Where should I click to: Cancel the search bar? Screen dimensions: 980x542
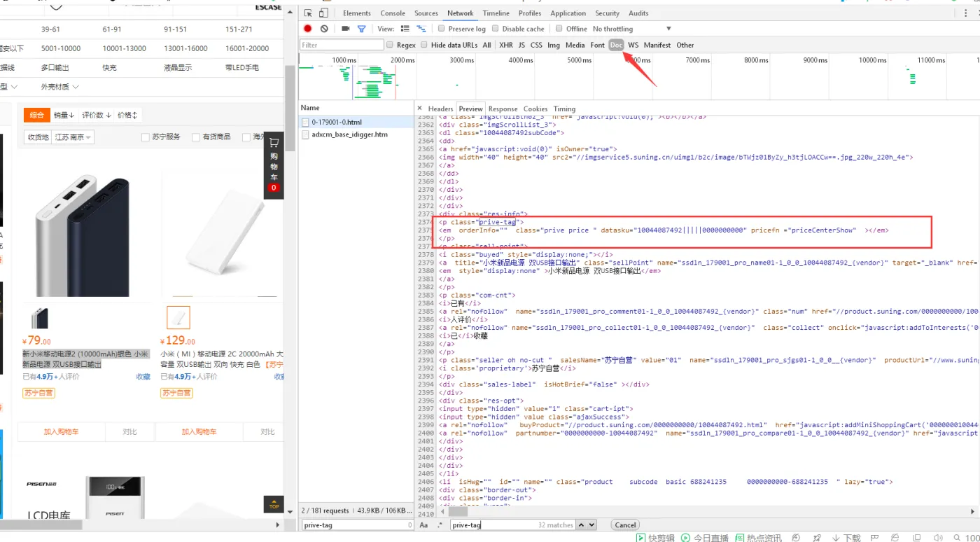coord(626,525)
